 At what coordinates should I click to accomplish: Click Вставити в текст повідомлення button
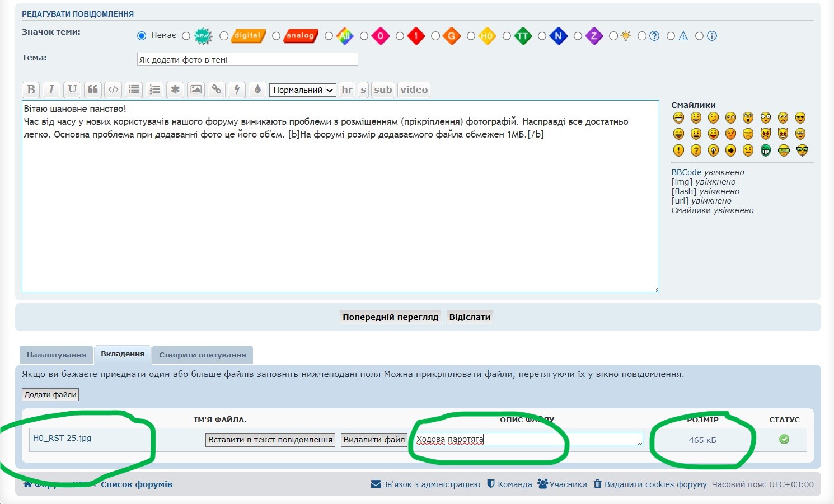click(x=270, y=440)
